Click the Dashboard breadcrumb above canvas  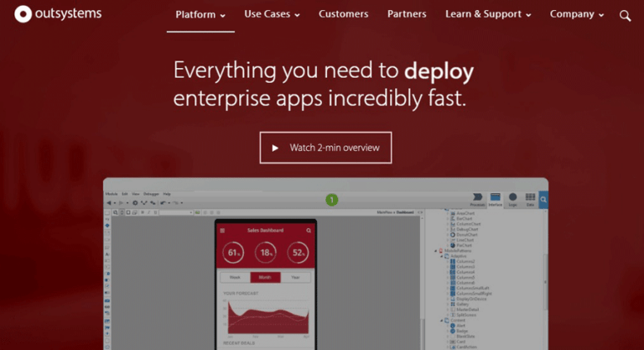(x=405, y=212)
